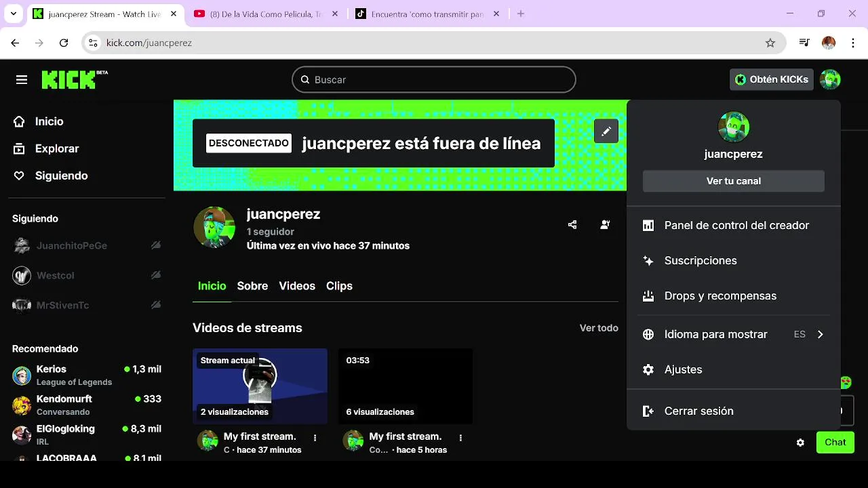This screenshot has width=868, height=488.
Task: Open options for 37 minutes stream video
Action: (315, 438)
